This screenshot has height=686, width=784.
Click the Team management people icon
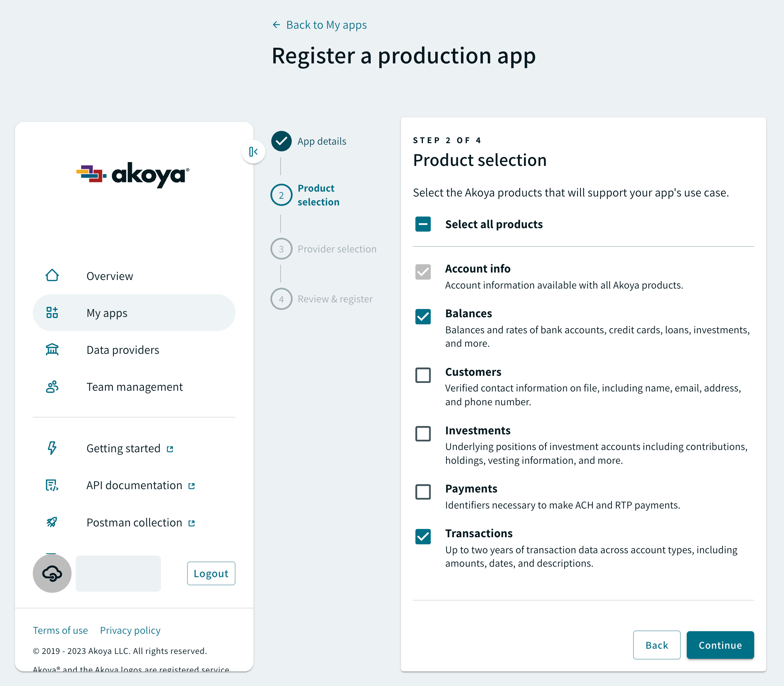(52, 387)
